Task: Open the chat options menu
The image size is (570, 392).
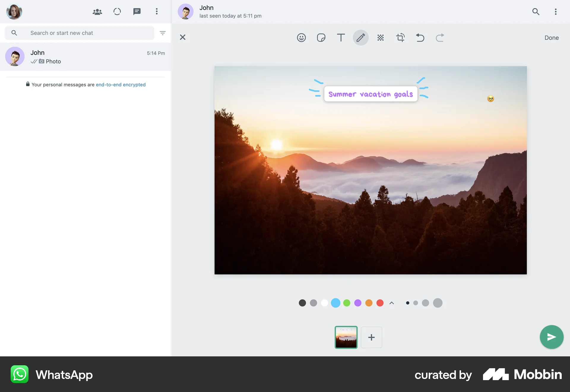Action: point(556,12)
